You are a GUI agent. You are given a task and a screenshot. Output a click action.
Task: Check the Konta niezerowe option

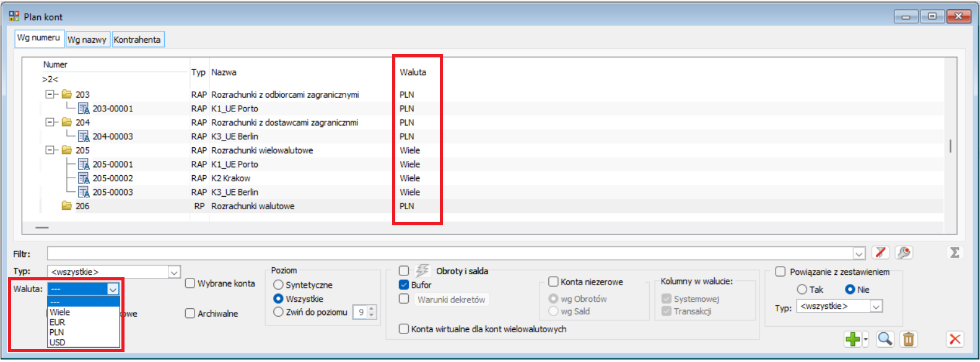pos(553,282)
